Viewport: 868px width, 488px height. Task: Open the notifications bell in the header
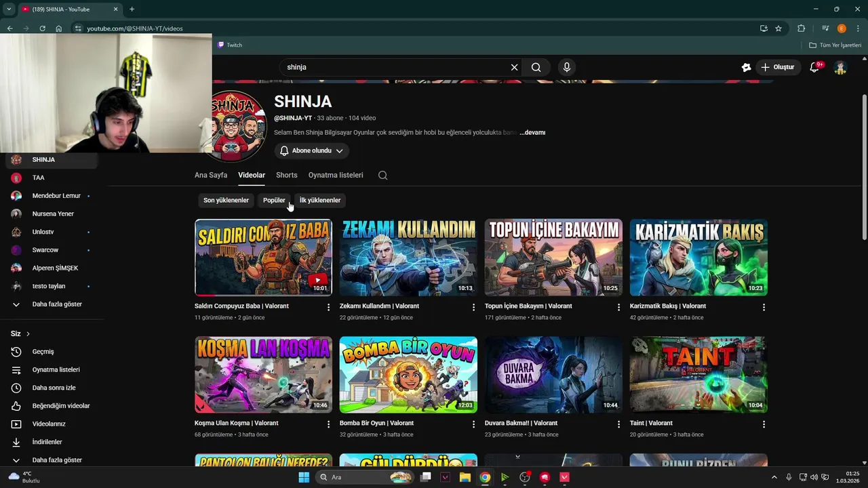(x=815, y=67)
